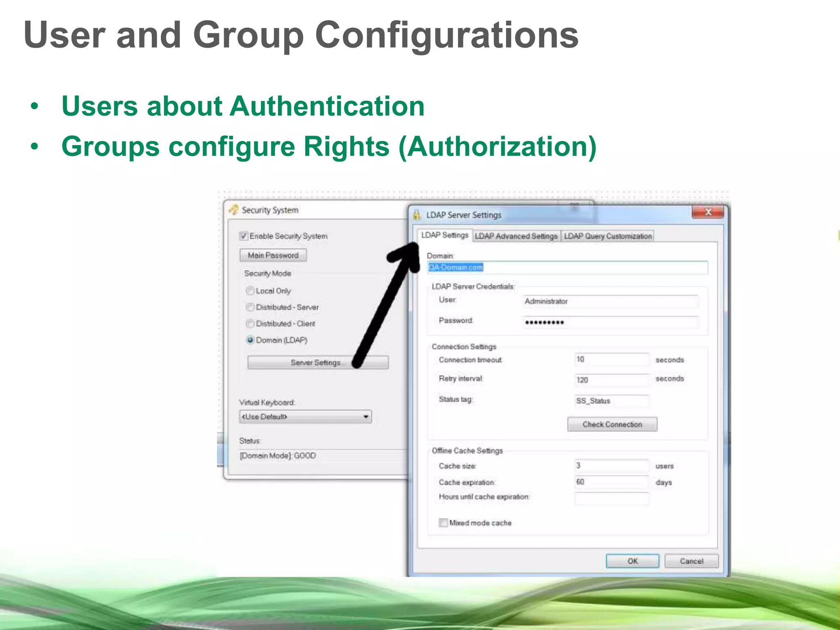Open the Virtual Keyboard dropdown

point(305,417)
